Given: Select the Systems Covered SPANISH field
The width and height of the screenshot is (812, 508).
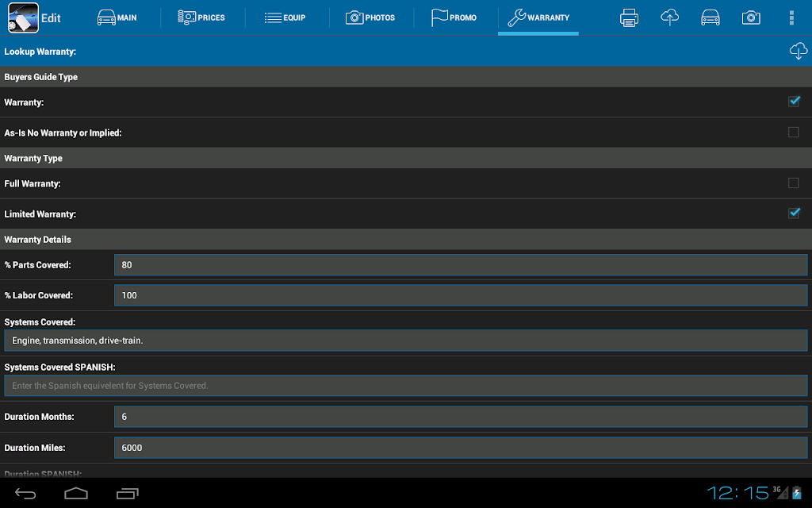Looking at the screenshot, I should 406,386.
